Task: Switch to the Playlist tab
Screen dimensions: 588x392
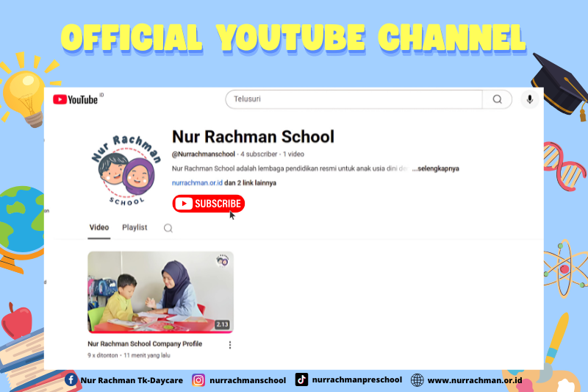Action: 135,227
